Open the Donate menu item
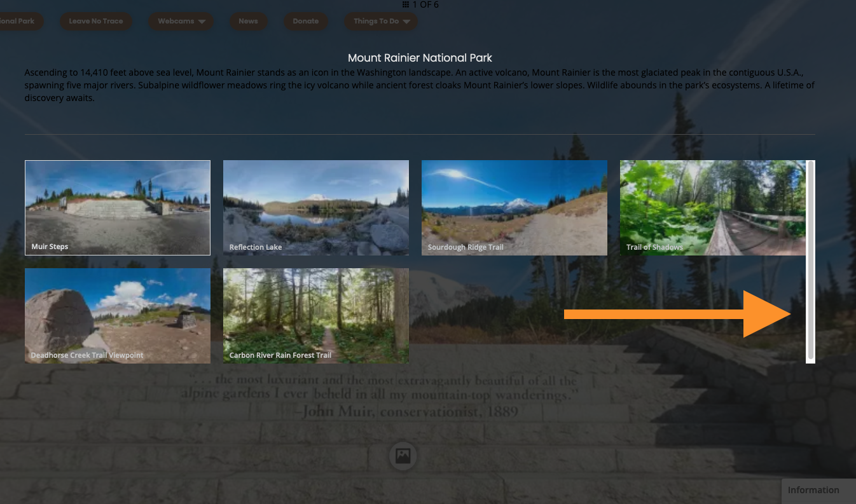Image resolution: width=856 pixels, height=504 pixels. click(x=306, y=21)
